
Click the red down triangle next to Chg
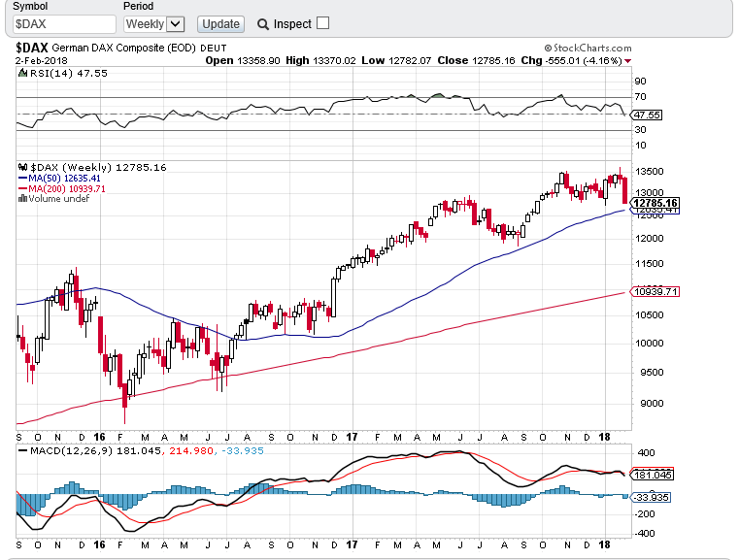(x=627, y=61)
